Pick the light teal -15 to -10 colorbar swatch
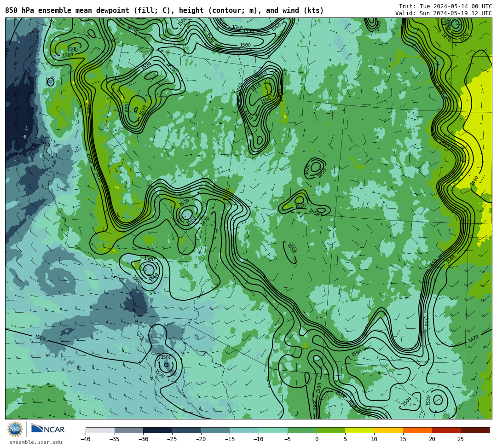497x448 pixels. [x=244, y=430]
